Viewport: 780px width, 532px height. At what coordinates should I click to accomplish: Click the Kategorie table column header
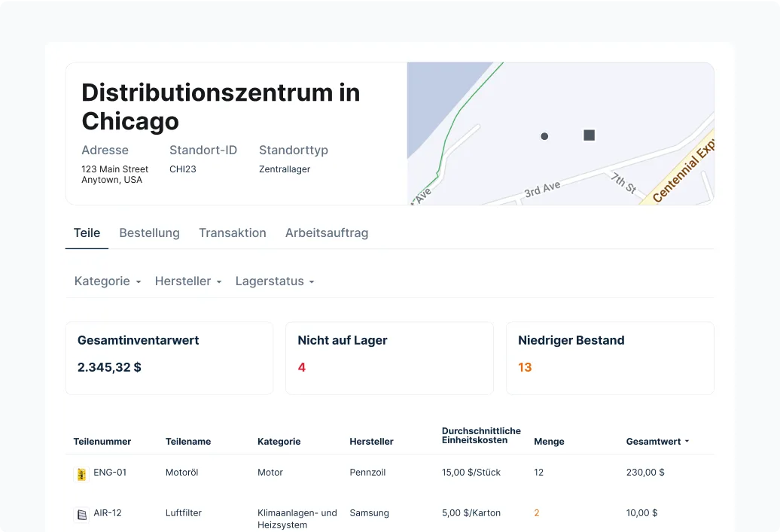point(279,442)
